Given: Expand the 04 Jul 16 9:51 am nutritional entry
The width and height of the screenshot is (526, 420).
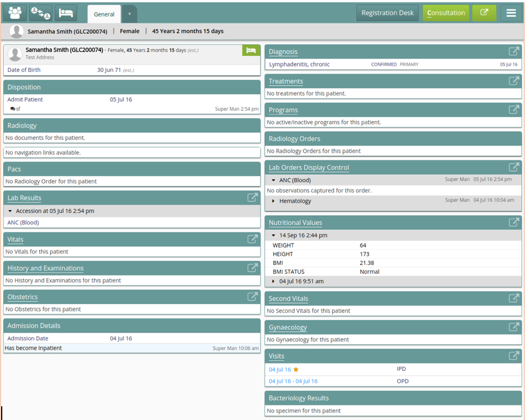Looking at the screenshot, I should tap(274, 281).
